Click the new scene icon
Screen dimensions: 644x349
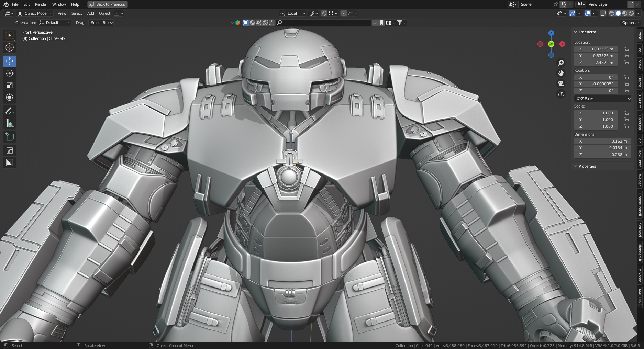(x=563, y=4)
